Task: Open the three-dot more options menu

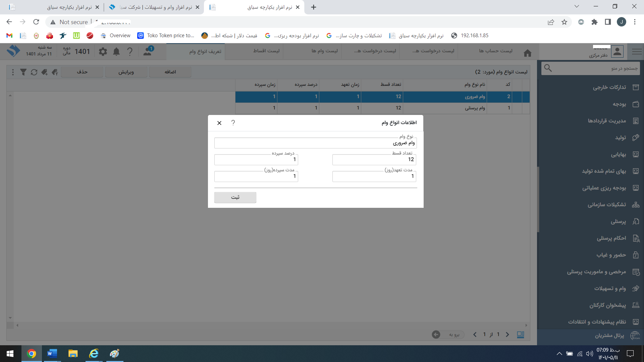Action: 13,72
